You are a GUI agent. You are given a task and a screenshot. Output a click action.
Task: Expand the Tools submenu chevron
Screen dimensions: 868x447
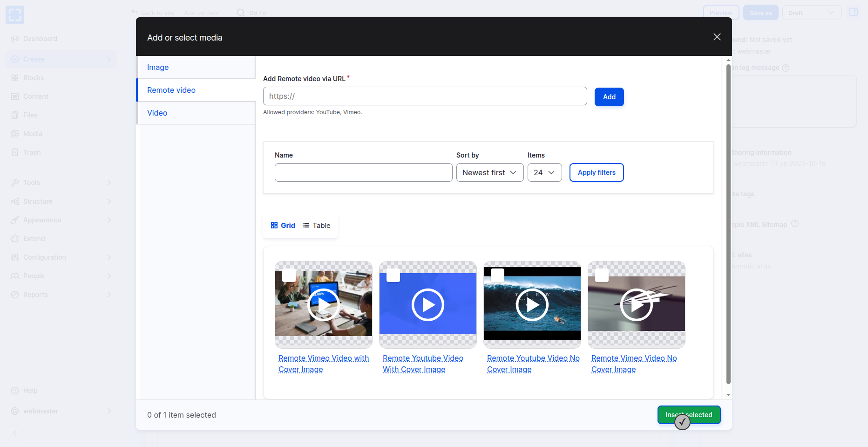(x=109, y=183)
